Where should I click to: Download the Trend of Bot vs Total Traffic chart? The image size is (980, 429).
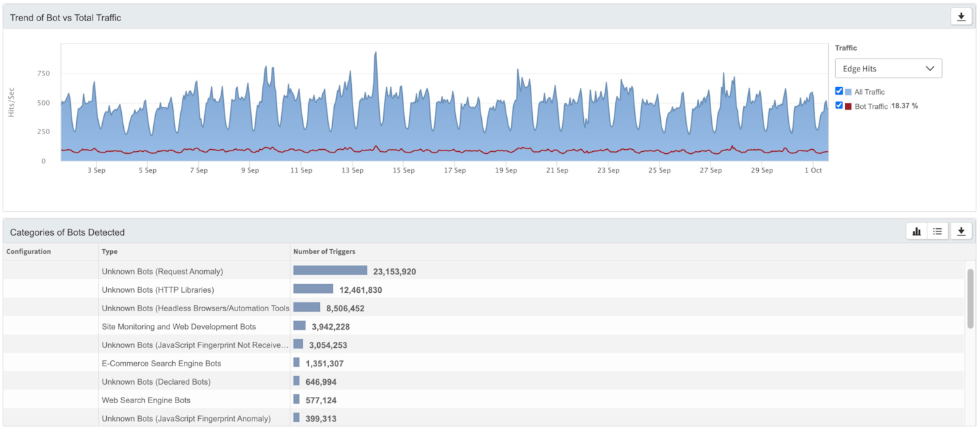pyautogui.click(x=961, y=17)
